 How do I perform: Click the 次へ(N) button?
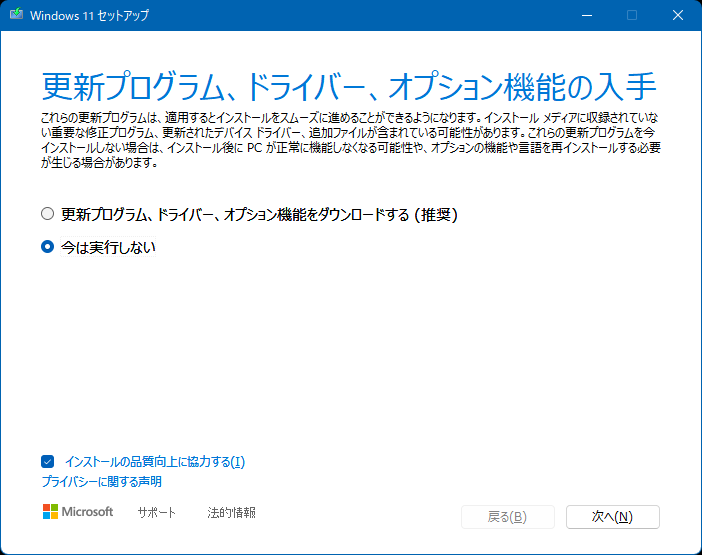click(x=612, y=517)
